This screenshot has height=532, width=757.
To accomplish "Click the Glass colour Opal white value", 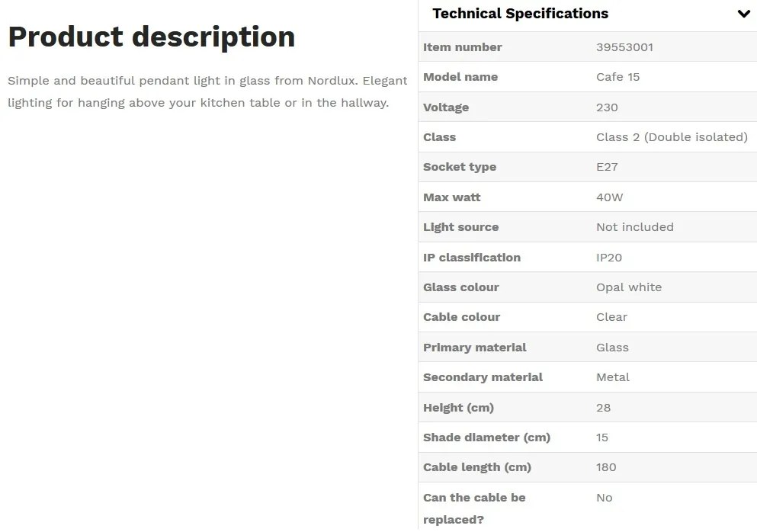I will pos(628,287).
